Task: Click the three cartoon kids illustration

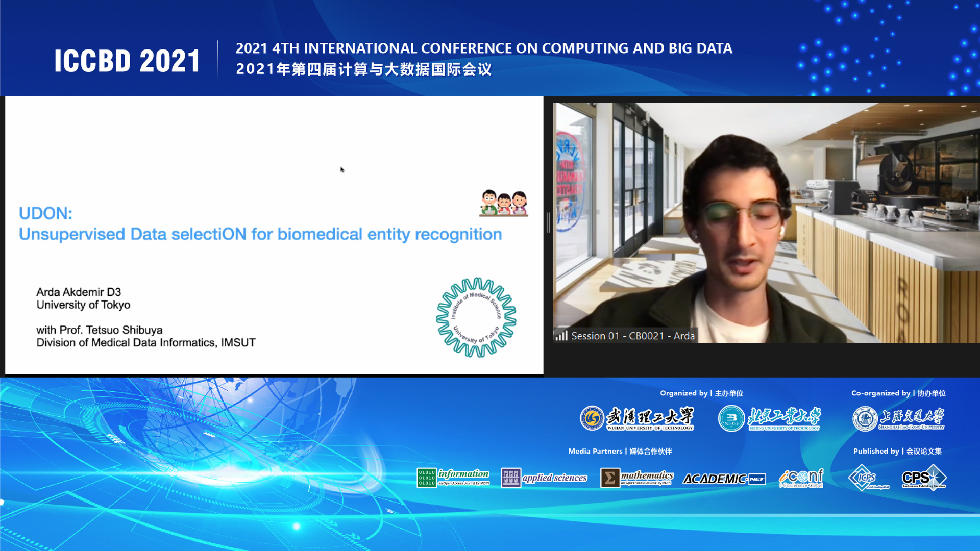Action: click(x=504, y=203)
